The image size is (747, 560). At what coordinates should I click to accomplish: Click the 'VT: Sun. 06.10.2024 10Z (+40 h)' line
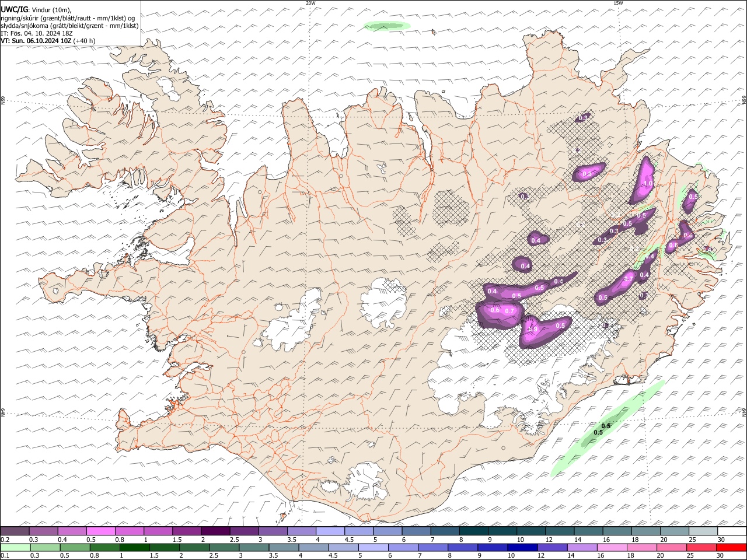pos(48,41)
